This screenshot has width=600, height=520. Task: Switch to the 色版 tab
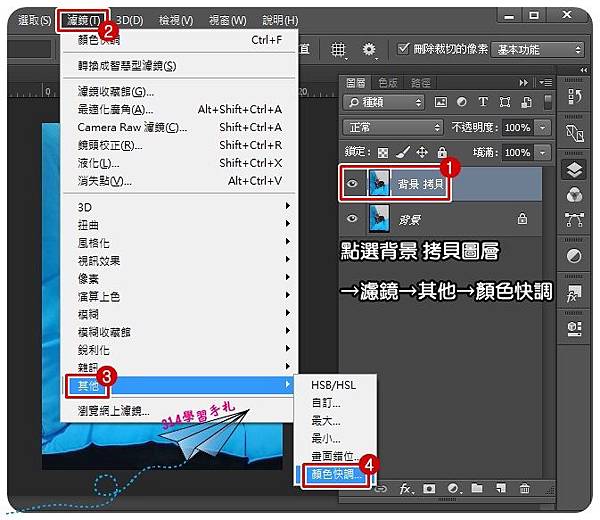click(388, 83)
